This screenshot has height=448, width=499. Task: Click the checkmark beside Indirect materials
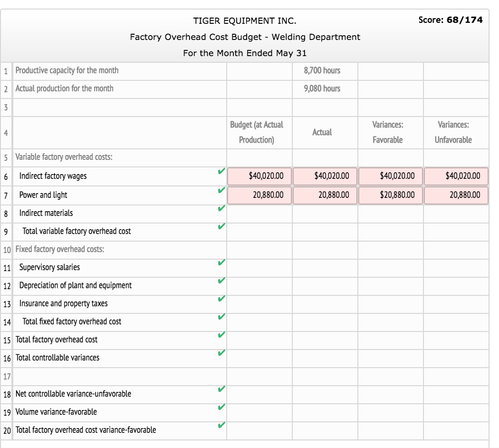point(221,208)
